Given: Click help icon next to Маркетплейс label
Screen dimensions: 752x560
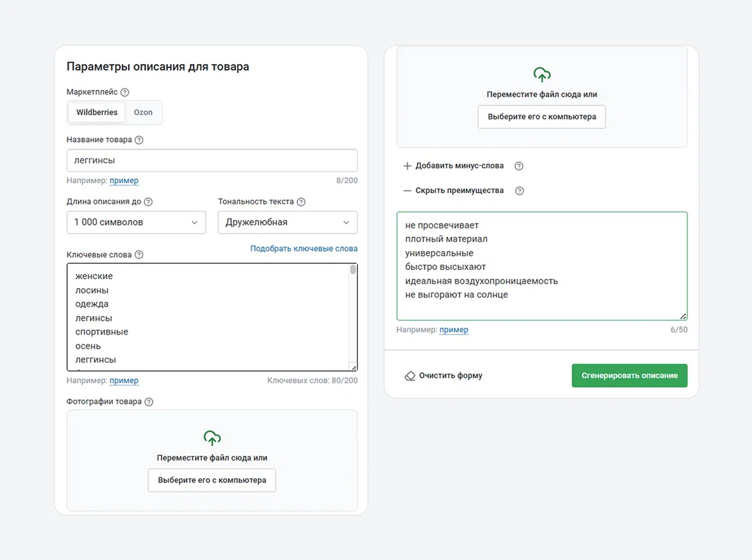Looking at the screenshot, I should tap(125, 92).
